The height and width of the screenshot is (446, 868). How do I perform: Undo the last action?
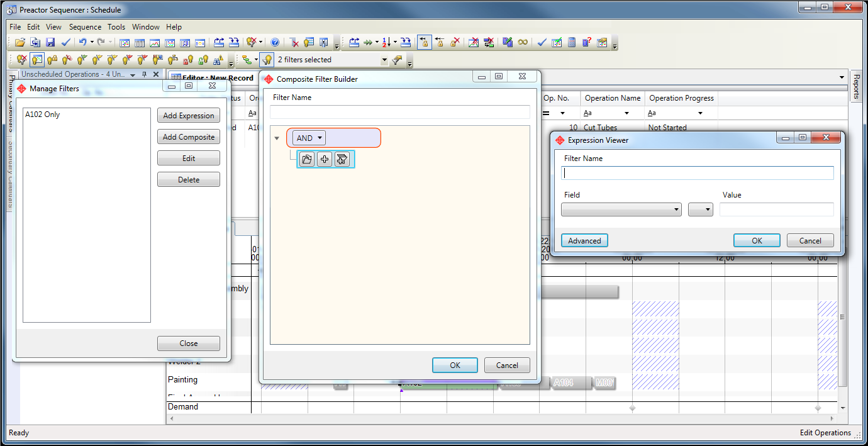tap(82, 43)
